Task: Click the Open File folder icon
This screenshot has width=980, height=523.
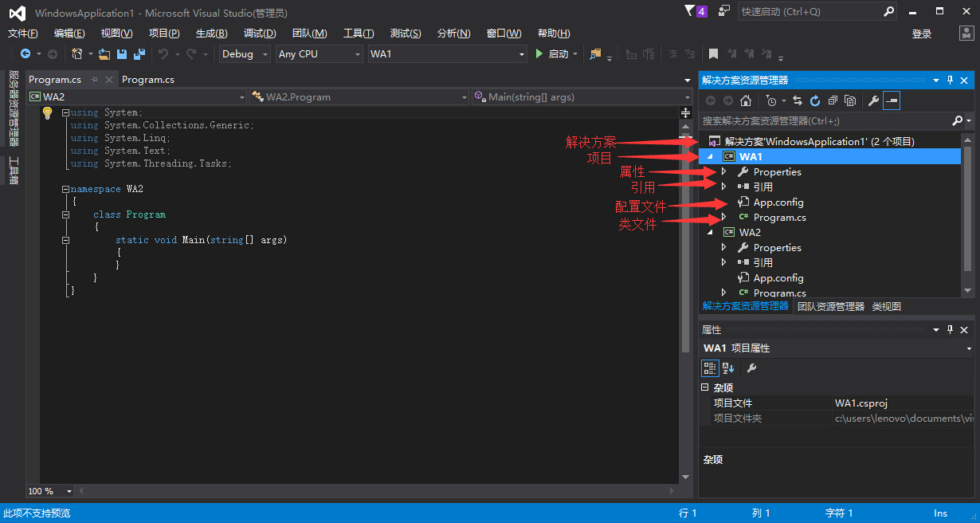Action: pyautogui.click(x=104, y=54)
